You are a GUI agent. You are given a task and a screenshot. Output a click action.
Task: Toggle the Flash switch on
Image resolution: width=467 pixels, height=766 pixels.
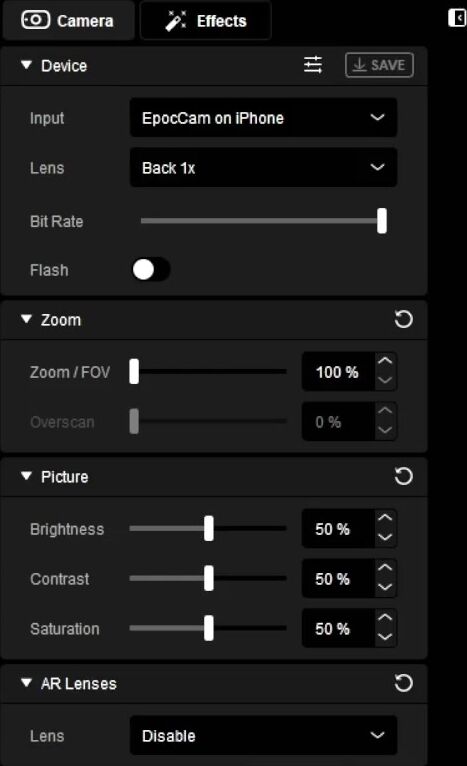151,270
